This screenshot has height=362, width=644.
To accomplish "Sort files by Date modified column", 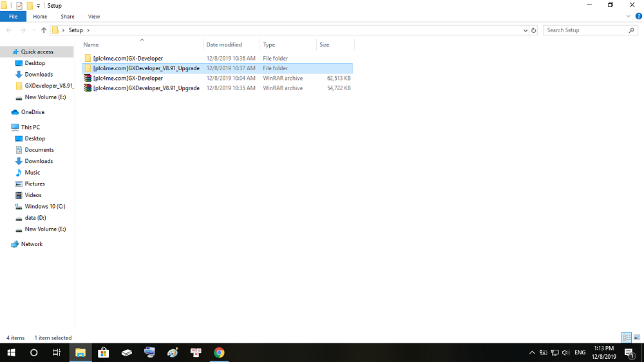I will click(x=224, y=44).
